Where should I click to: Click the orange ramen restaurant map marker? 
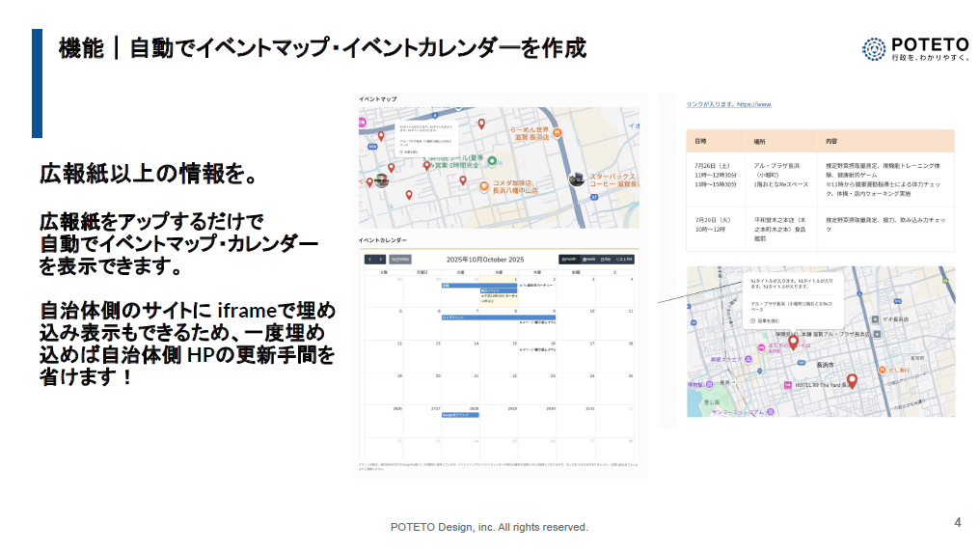point(557,132)
